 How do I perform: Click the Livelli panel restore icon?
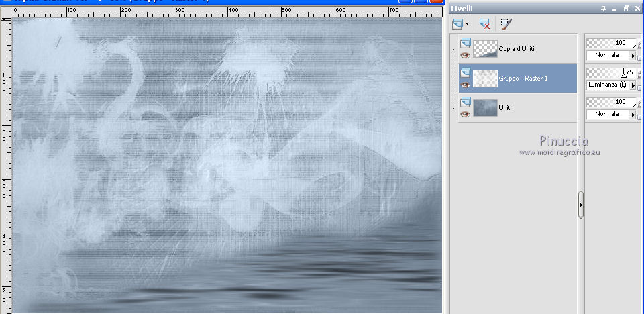[x=627, y=9]
